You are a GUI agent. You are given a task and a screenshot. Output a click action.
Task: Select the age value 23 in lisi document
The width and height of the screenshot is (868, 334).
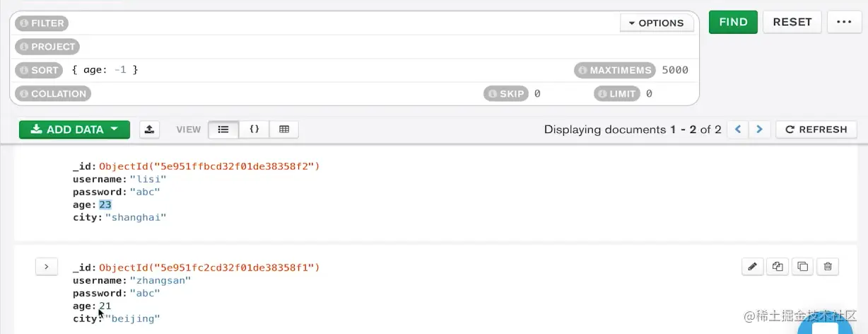105,205
